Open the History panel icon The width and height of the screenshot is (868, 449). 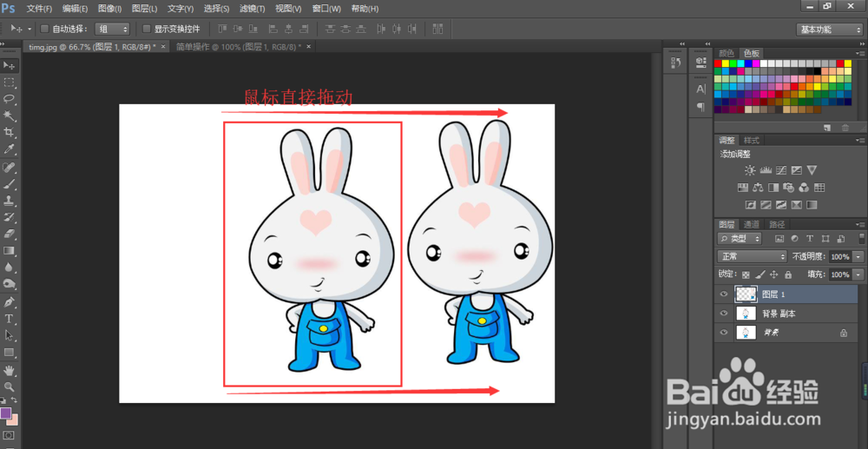[676, 63]
